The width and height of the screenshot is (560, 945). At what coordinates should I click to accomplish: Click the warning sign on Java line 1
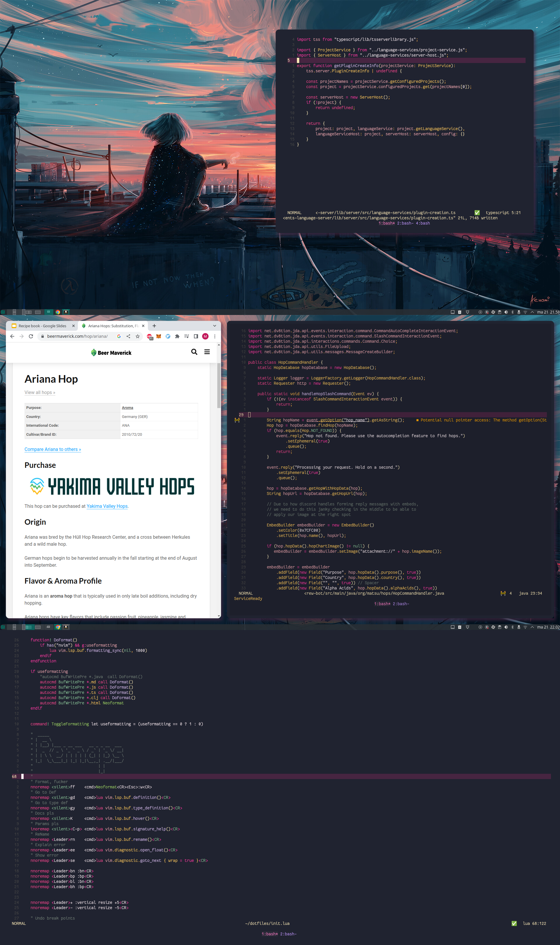pos(237,420)
